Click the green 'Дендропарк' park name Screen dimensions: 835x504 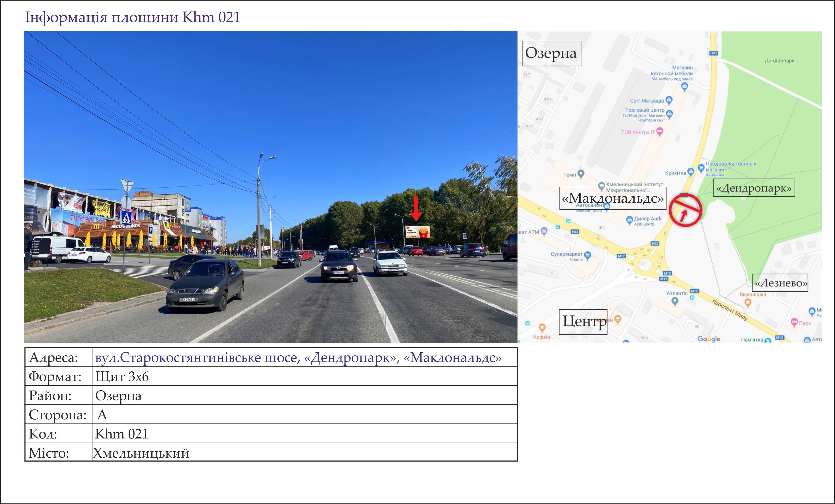tap(779, 61)
